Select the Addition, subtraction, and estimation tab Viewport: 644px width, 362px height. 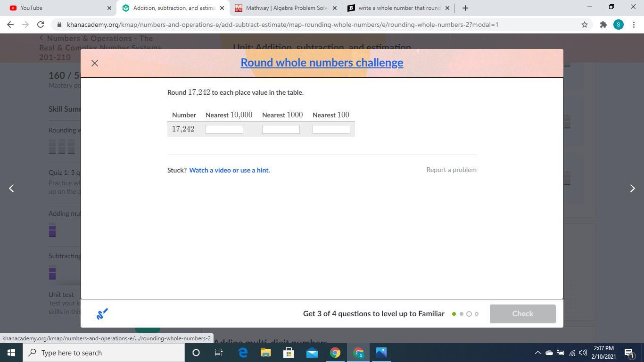[173, 8]
